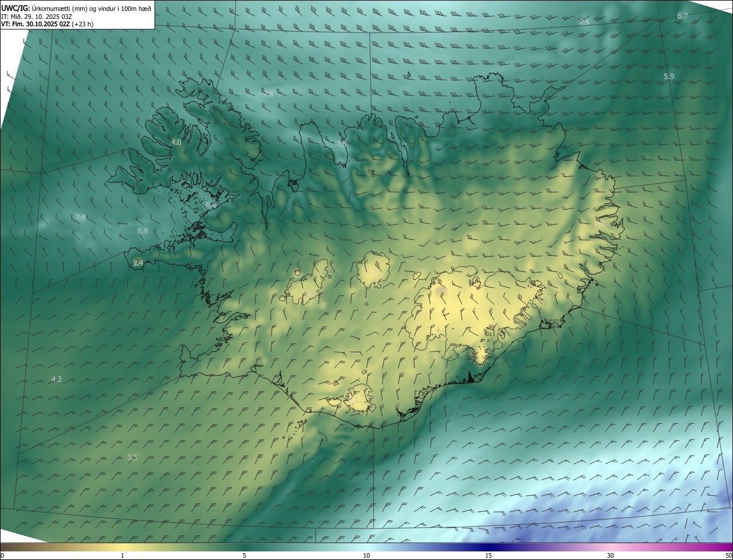This screenshot has height=560, width=733.
Task: Click the 6.7 precipitable water value
Action: click(682, 16)
